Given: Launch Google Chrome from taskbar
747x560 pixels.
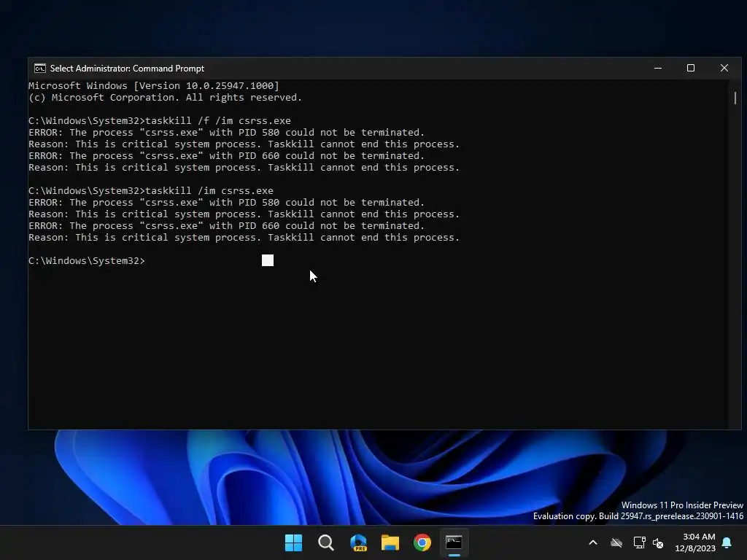Looking at the screenshot, I should coord(422,542).
